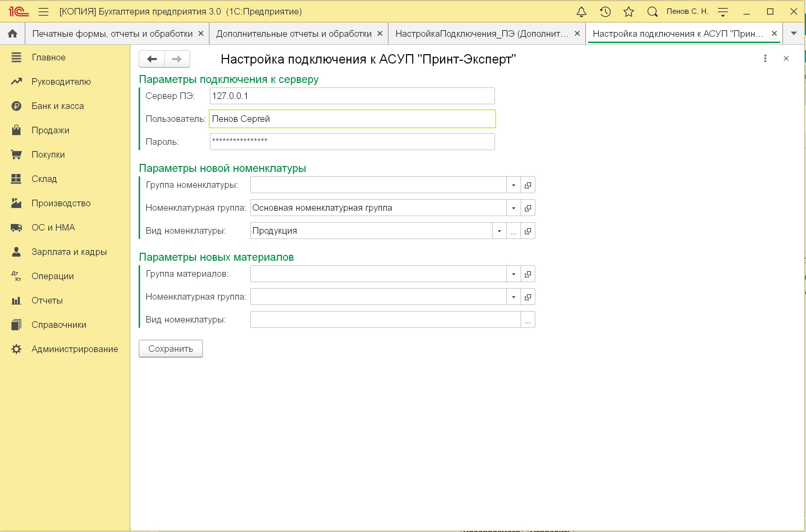
Task: Click materials Вид номенклатуры input field
Action: [x=385, y=320]
